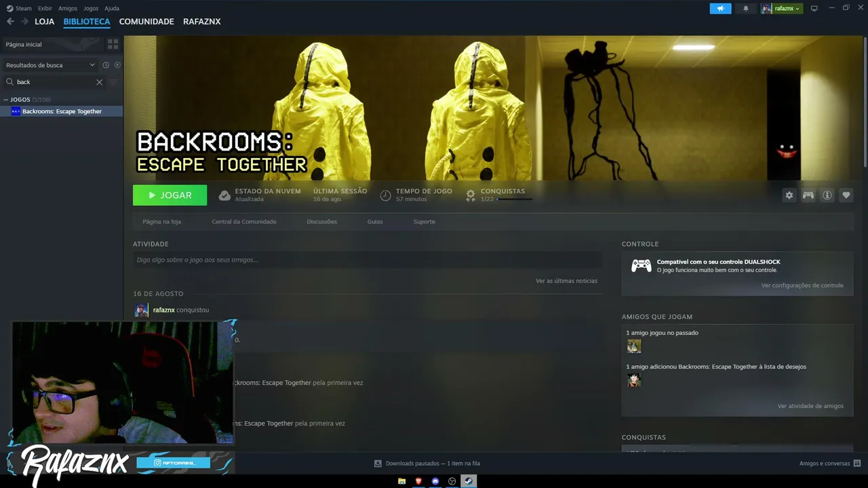Image resolution: width=868 pixels, height=488 pixels.
Task: Open avatar of friend who wishlisted the game
Action: pyautogui.click(x=634, y=380)
